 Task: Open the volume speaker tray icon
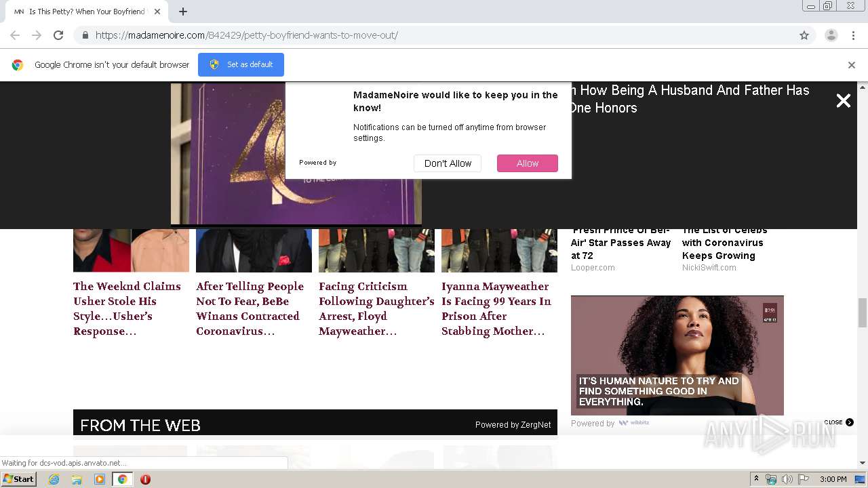(x=787, y=479)
